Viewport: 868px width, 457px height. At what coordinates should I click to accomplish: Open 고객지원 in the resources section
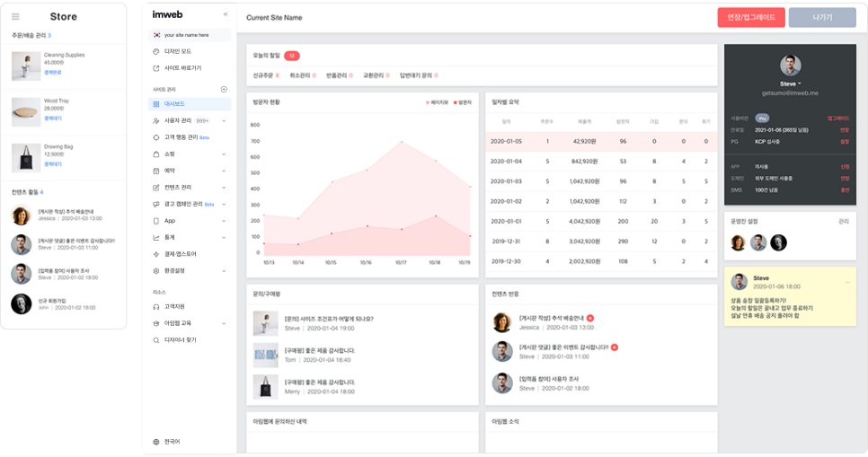174,306
